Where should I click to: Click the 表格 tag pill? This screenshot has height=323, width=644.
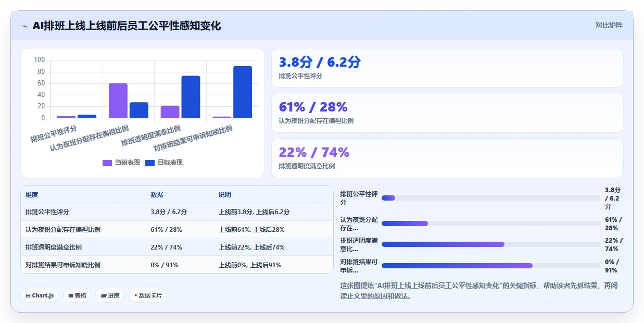pos(77,295)
